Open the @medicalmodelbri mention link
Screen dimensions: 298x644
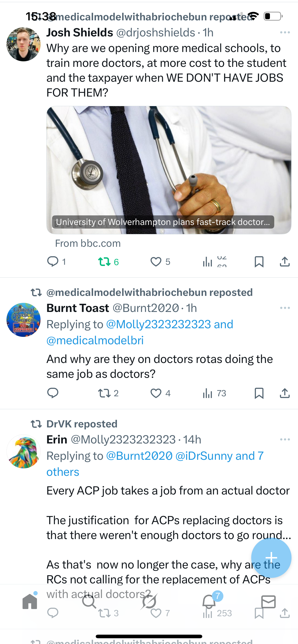click(x=95, y=340)
